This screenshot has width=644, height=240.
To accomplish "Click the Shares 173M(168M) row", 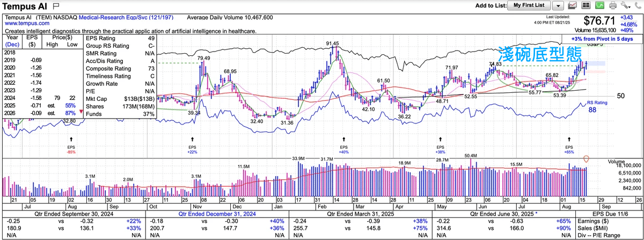I will [121, 106].
